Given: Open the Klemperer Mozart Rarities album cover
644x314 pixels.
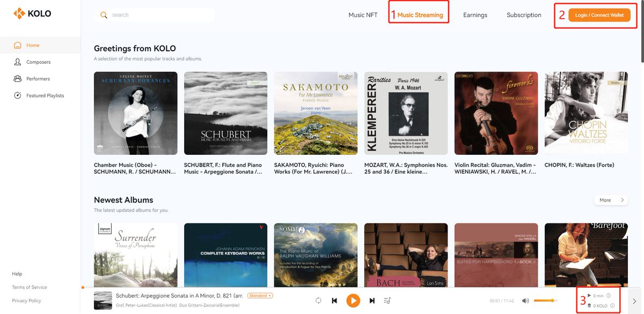Looking at the screenshot, I should pos(406,113).
